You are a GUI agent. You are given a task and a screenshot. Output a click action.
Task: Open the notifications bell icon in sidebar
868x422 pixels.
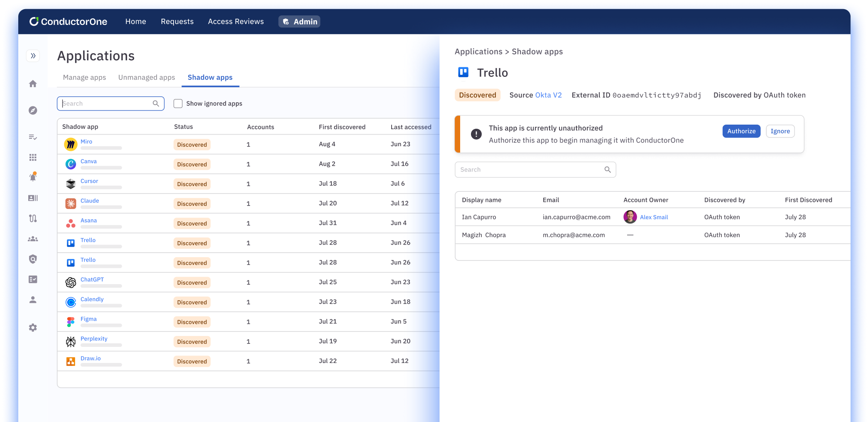[x=33, y=177]
